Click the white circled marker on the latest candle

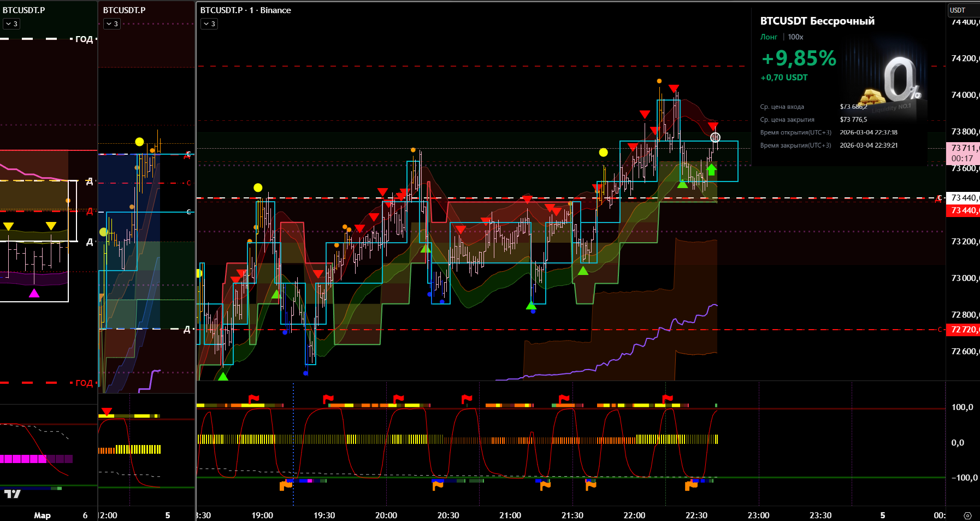[715, 137]
